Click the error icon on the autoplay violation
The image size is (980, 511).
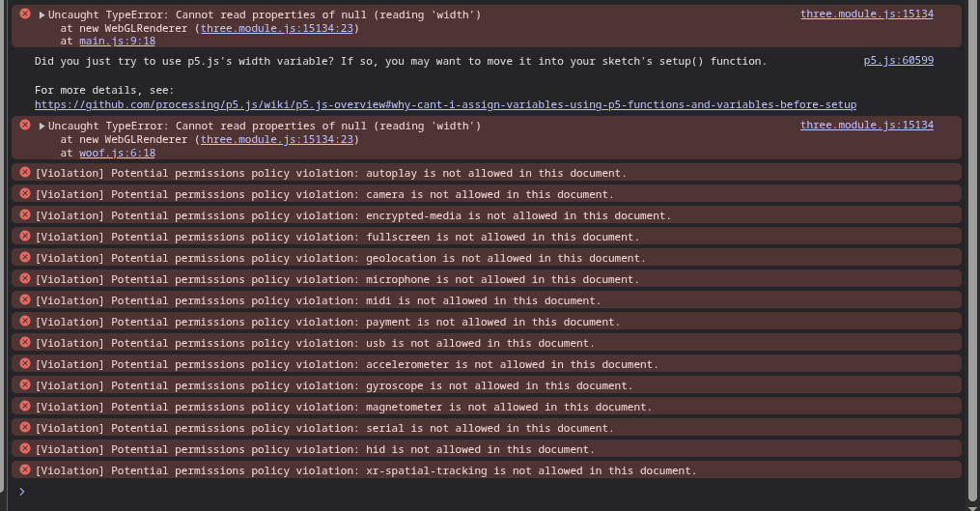pyautogui.click(x=24, y=173)
